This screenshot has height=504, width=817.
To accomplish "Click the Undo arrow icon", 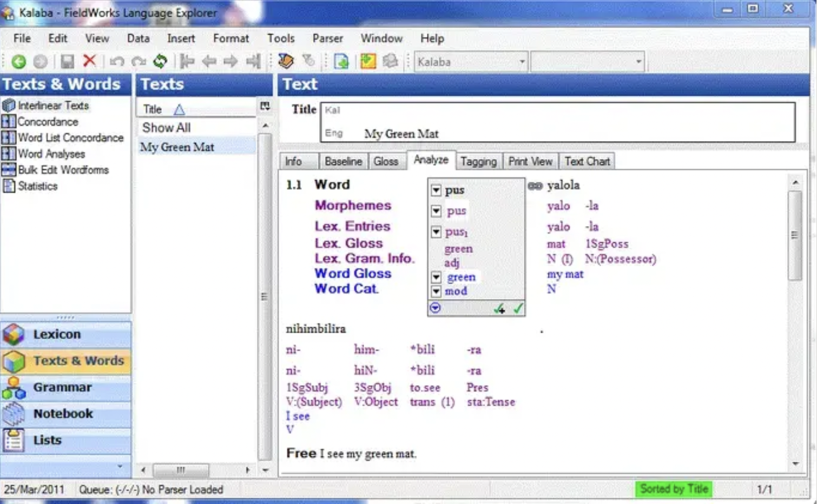I will click(117, 62).
